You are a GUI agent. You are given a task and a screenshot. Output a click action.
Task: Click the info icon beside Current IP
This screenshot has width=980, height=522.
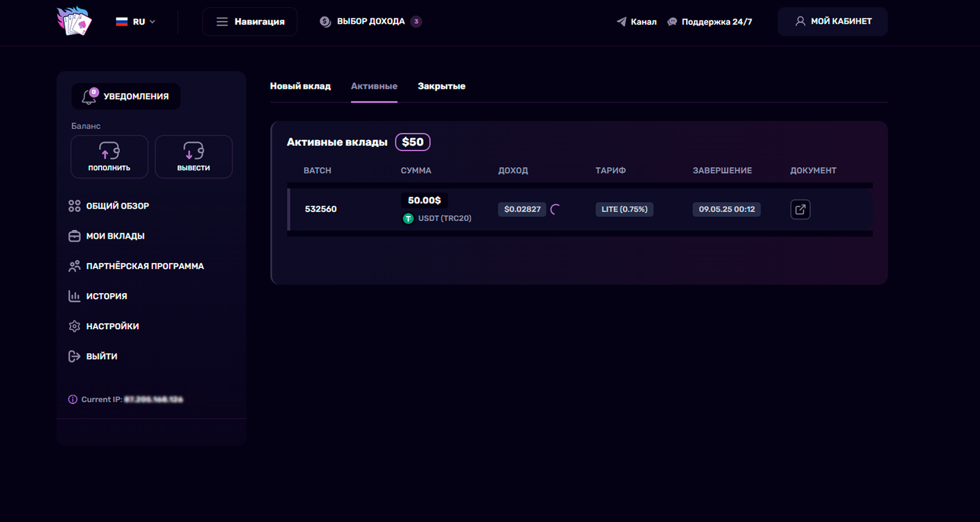coord(73,400)
